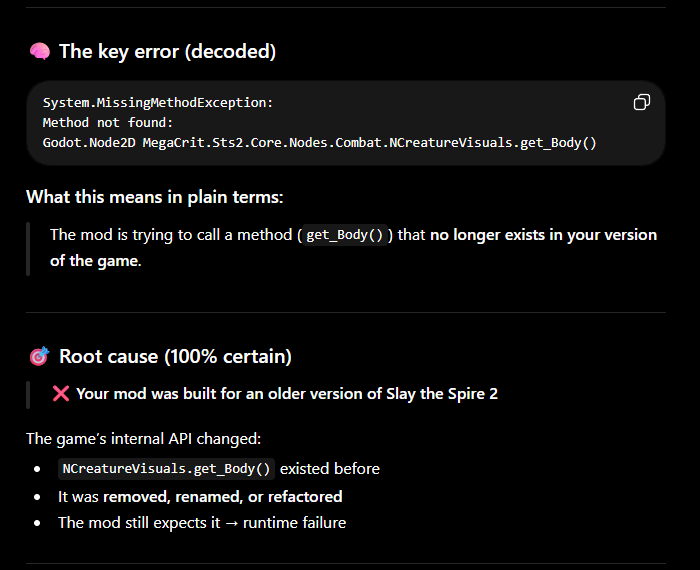Click the pink brain emoji icon
This screenshot has width=700, height=570.
40,51
